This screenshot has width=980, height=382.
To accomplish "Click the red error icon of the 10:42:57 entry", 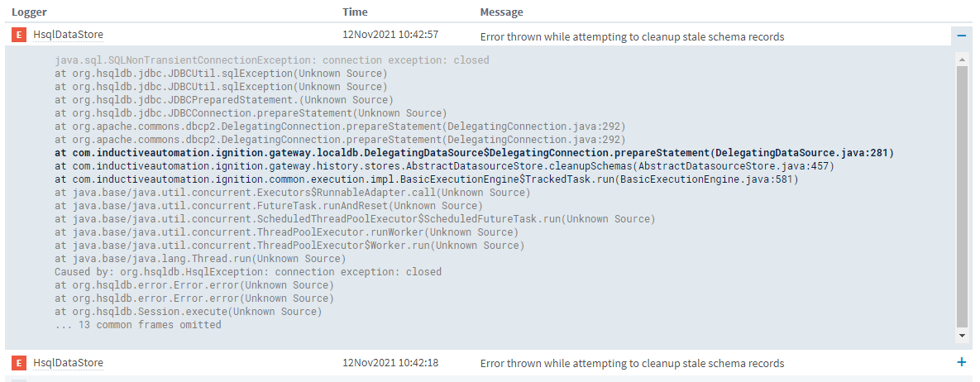I will tap(19, 35).
